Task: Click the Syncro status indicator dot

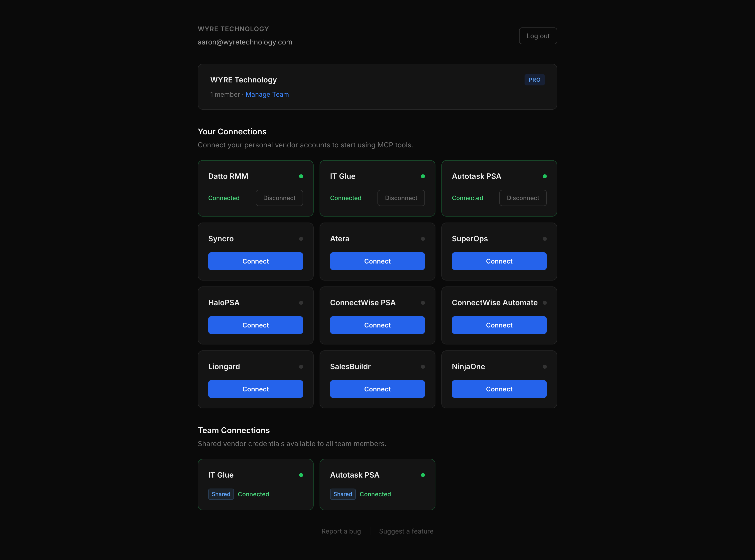Action: pyautogui.click(x=301, y=239)
